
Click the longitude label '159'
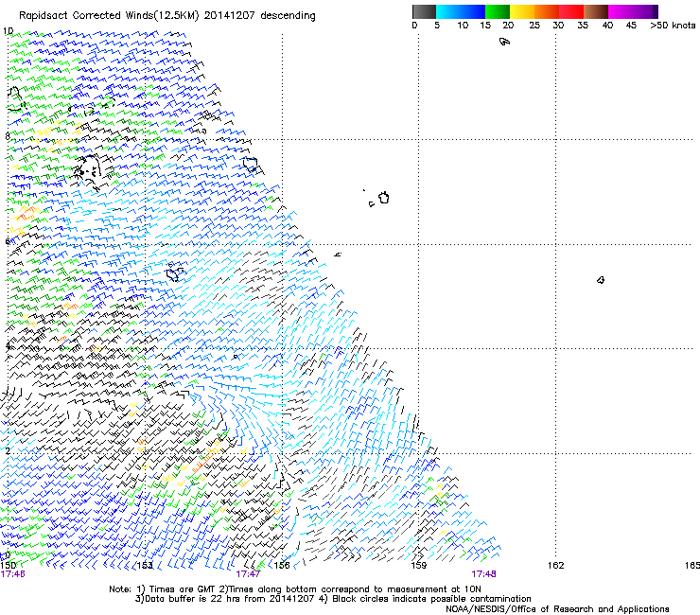(x=419, y=566)
